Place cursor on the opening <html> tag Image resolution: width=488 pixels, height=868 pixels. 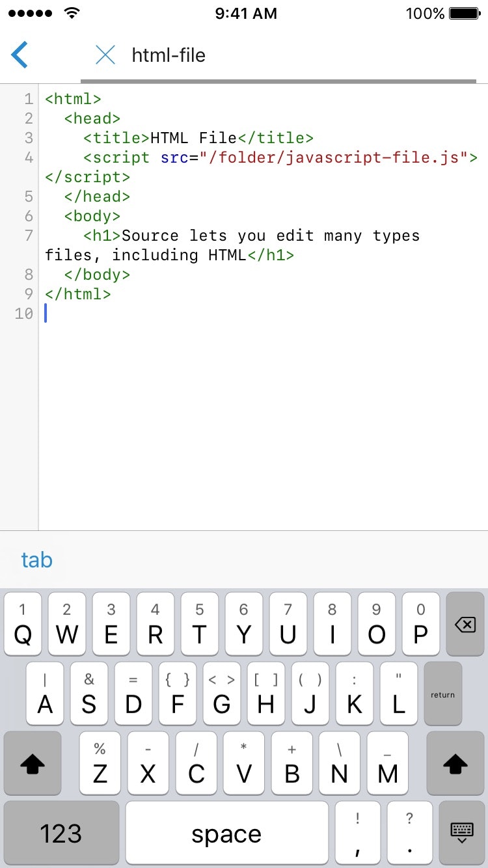pos(74,99)
